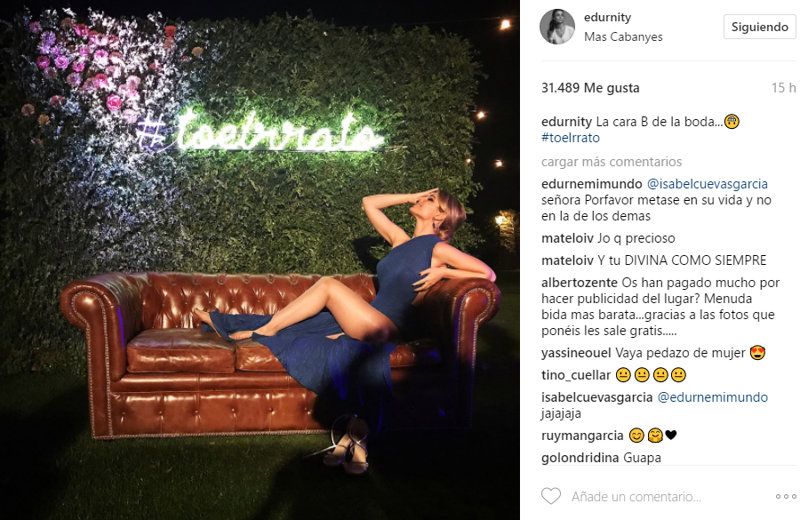Open the Mas Cabanyes location link
Viewport: 800px width, 520px height.
(623, 37)
